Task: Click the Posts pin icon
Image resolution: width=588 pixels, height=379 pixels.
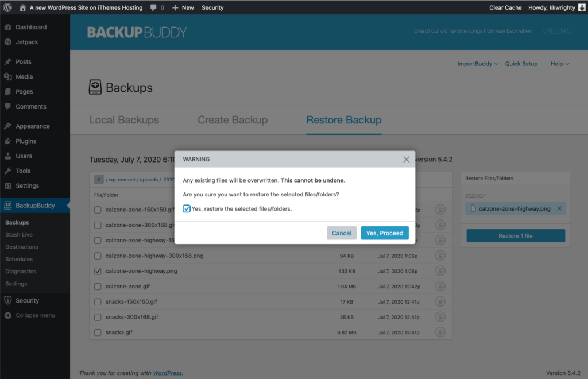Action: pyautogui.click(x=8, y=61)
